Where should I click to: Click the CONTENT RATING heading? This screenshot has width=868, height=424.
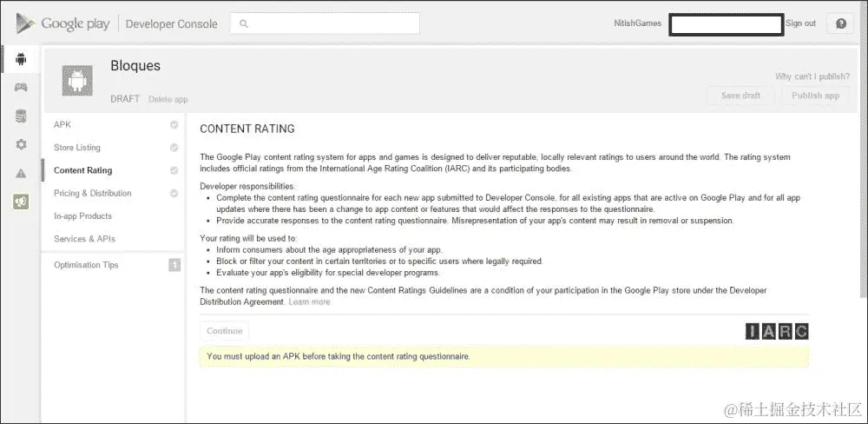click(x=247, y=129)
